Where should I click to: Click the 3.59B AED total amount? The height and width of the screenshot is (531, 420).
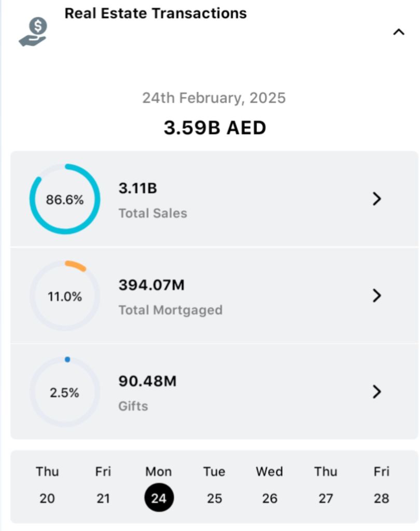point(215,128)
